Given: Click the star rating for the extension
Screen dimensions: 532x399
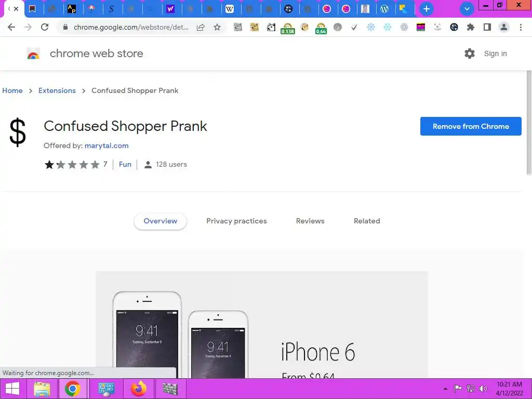Looking at the screenshot, I should (72, 165).
